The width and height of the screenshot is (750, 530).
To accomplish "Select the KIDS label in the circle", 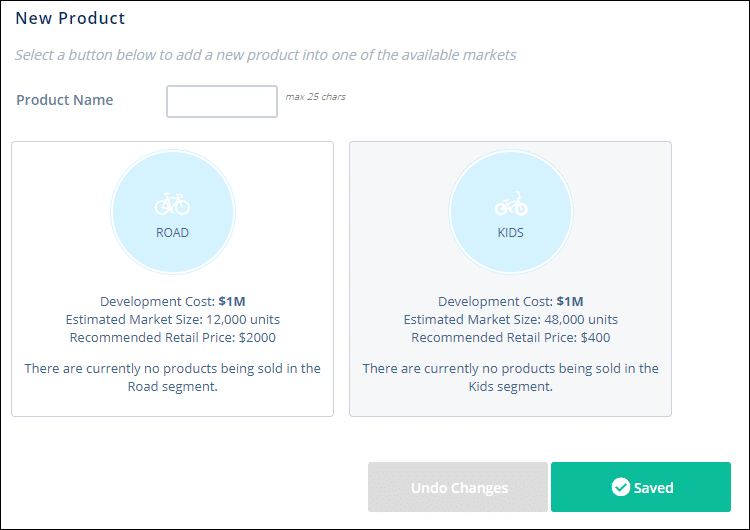I will click(x=510, y=233).
